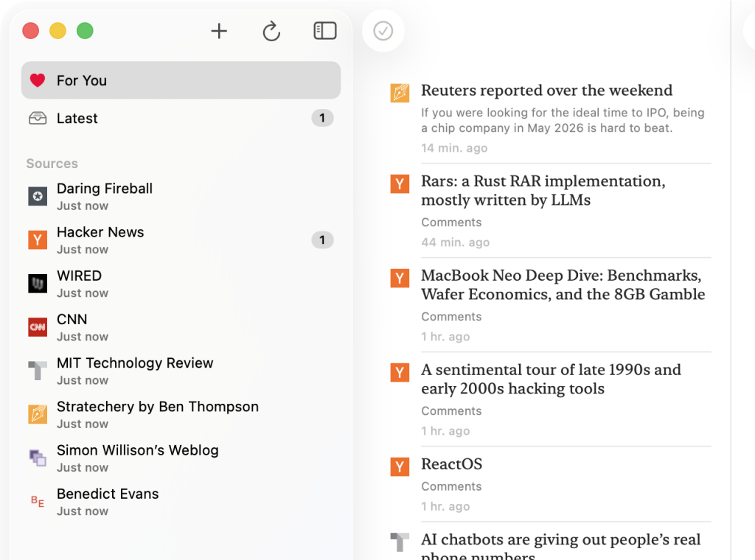Image resolution: width=755 pixels, height=560 pixels.
Task: Open sentimental tour of hacking tools article
Action: point(551,379)
